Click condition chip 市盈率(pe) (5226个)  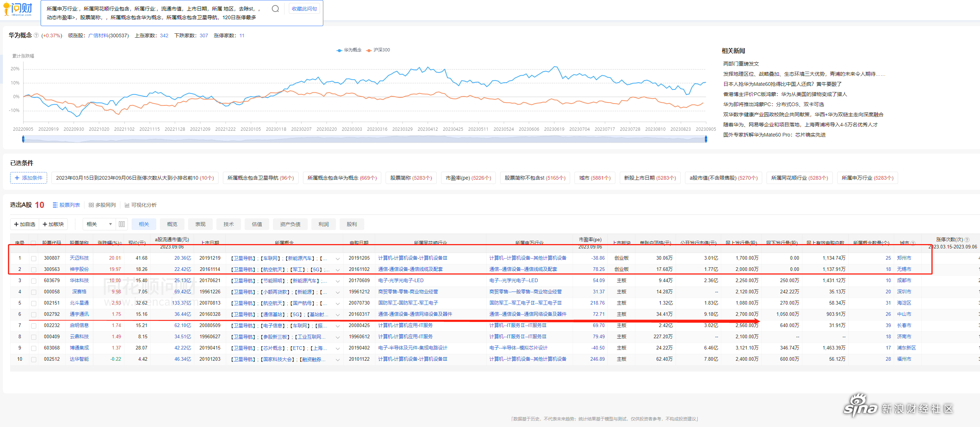coord(468,178)
